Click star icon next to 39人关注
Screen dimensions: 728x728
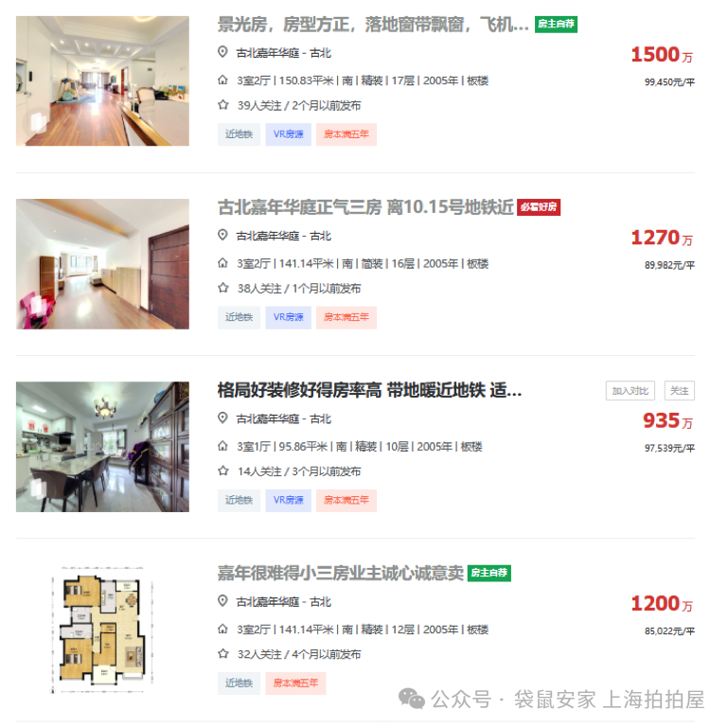(x=223, y=105)
